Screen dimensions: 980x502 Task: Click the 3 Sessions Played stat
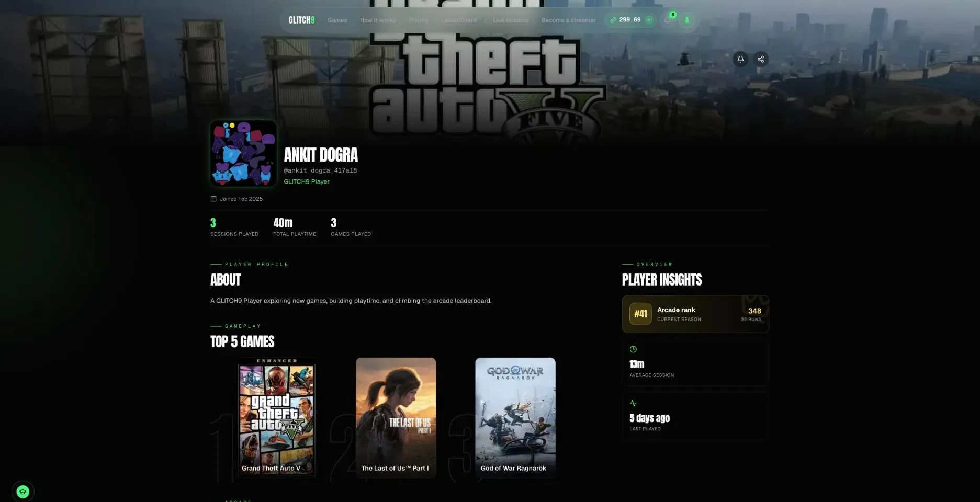point(234,227)
